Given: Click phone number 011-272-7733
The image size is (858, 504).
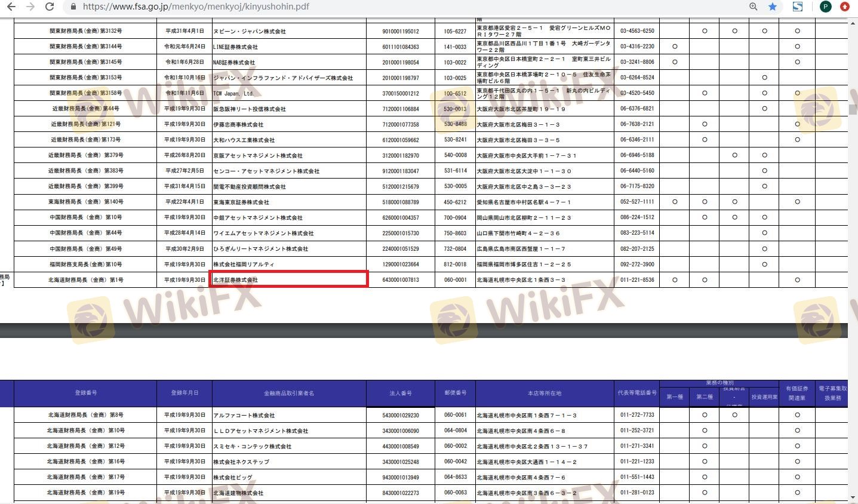Looking at the screenshot, I should 637,415.
